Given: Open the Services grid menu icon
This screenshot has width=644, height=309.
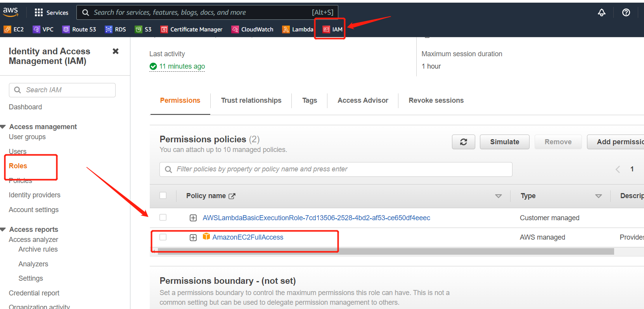Looking at the screenshot, I should tap(39, 12).
